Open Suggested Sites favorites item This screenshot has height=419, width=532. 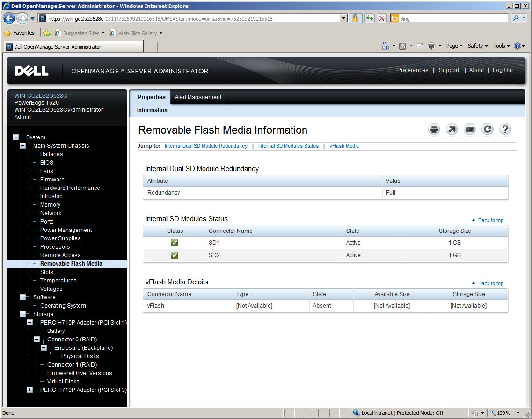point(80,33)
